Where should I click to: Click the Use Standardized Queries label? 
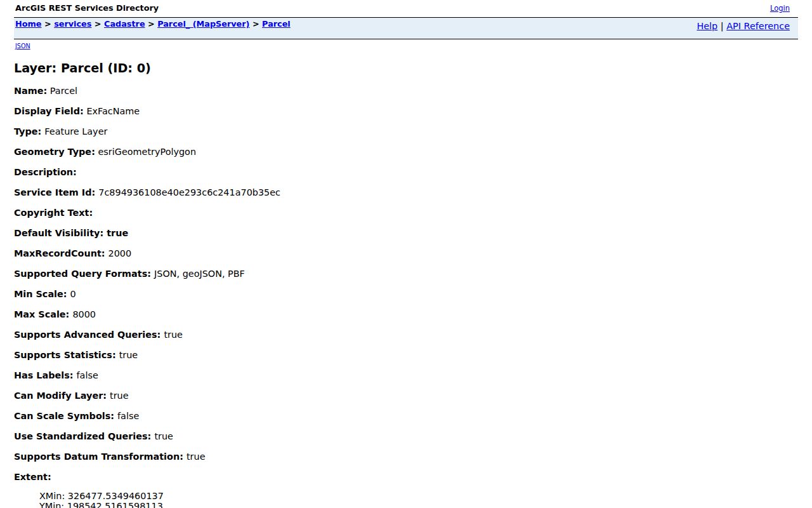82,436
